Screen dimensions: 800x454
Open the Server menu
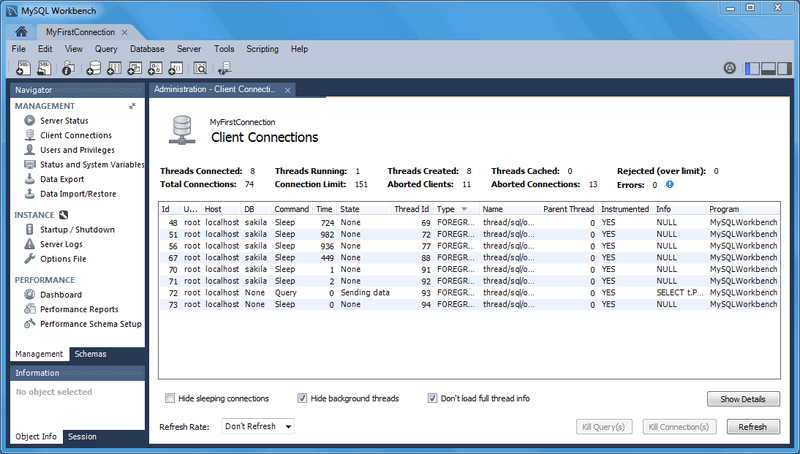pyautogui.click(x=188, y=49)
